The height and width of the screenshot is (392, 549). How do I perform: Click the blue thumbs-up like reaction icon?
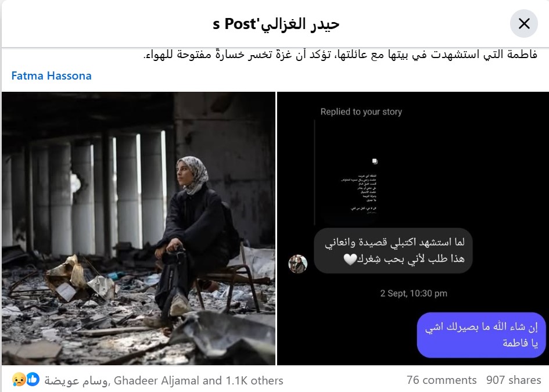pyautogui.click(x=33, y=379)
